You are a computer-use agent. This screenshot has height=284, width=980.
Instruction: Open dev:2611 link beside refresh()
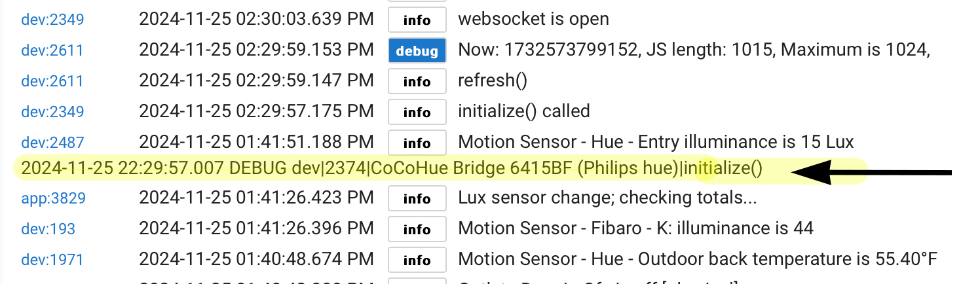point(52,81)
